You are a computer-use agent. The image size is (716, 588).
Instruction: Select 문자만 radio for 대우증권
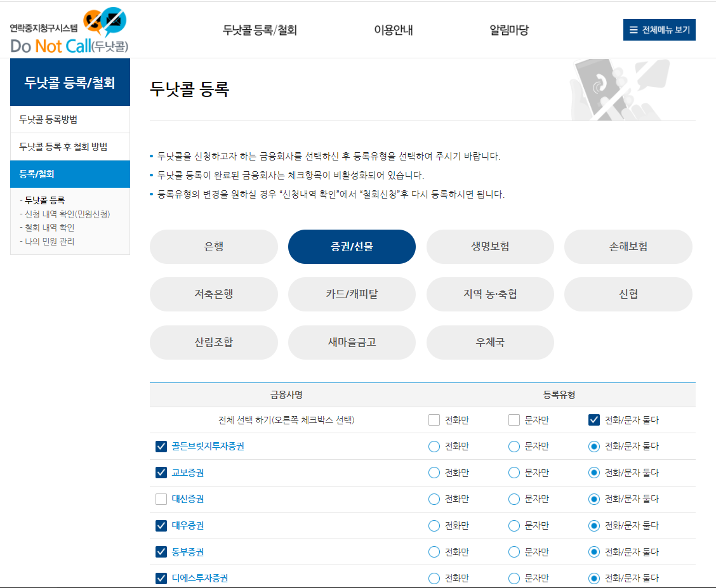tap(514, 525)
